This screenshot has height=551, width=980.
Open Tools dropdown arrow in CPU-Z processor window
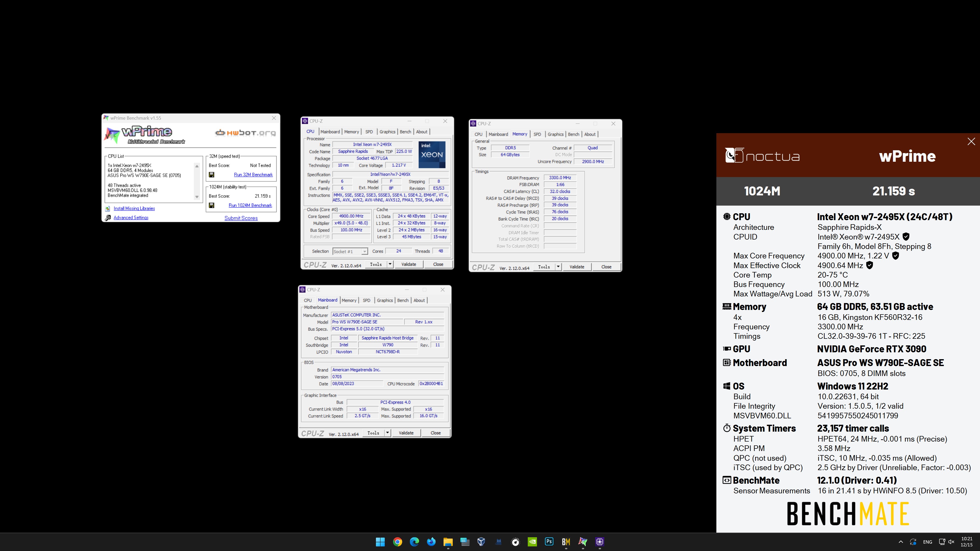pyautogui.click(x=389, y=264)
